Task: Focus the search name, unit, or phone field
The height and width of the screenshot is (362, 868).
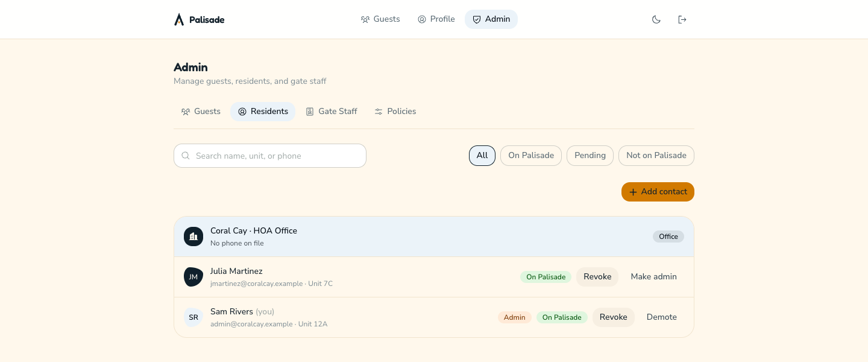Action: coord(270,156)
